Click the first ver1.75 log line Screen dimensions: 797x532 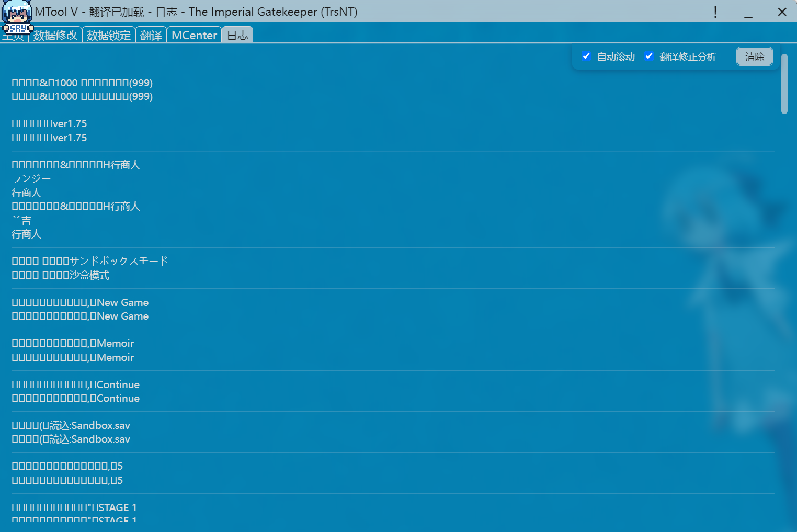click(x=50, y=124)
